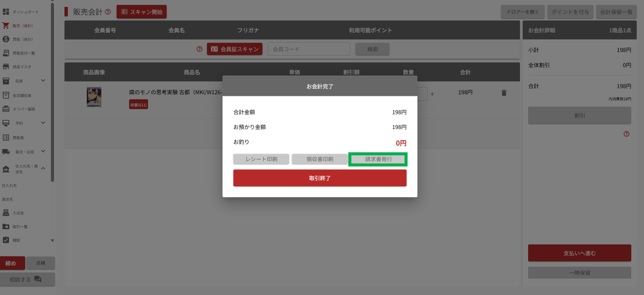Screen dimensions: 644x295
Task: Click the オリパ・福袋 gift icon
Action: (x=6, y=109)
